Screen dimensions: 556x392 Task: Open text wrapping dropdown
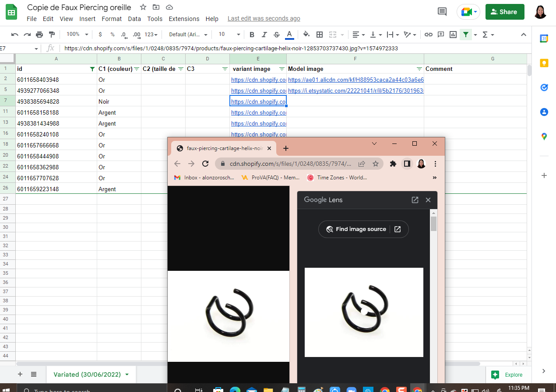tap(394, 35)
